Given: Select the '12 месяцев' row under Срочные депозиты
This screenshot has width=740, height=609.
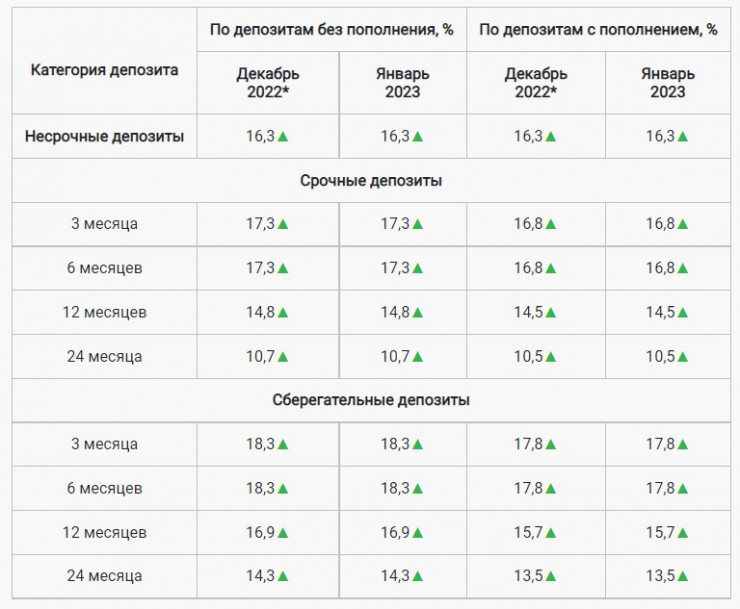Looking at the screenshot, I should point(105,313).
